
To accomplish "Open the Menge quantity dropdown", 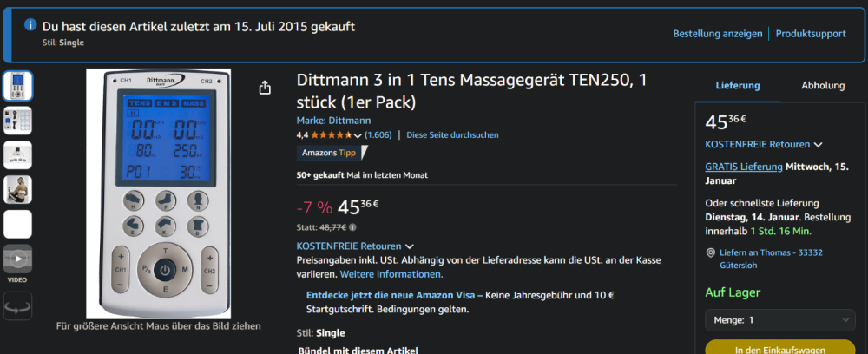I will (779, 320).
